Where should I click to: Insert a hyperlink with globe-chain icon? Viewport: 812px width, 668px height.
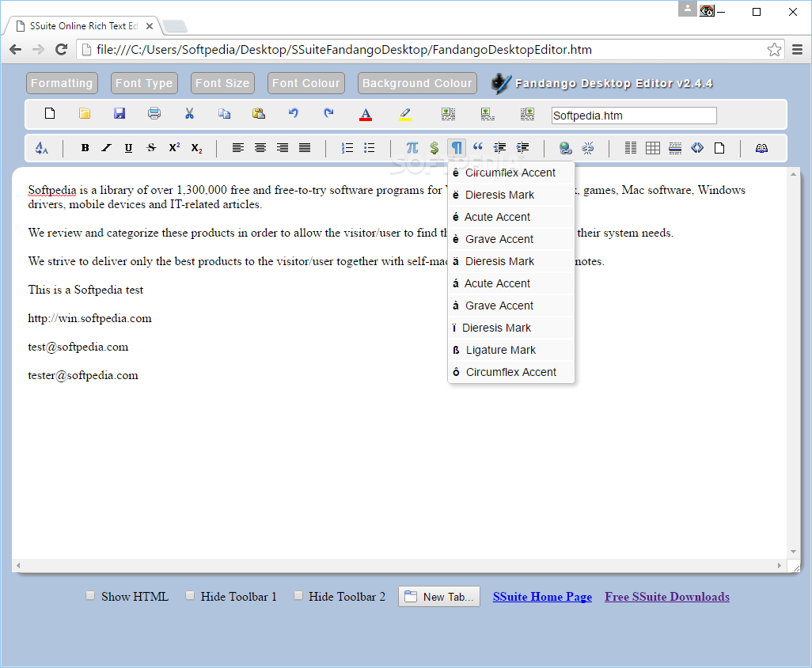click(x=566, y=148)
